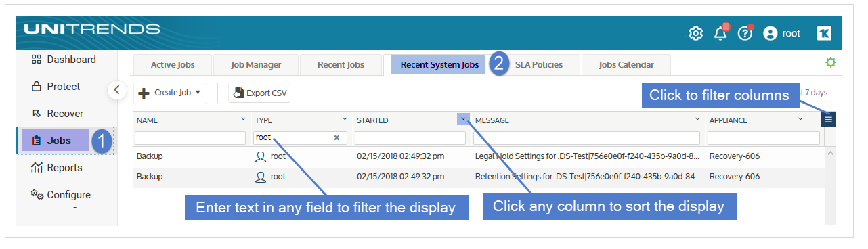Screen dimensions: 868x249
Task: Open Jobs in the sidebar
Action: coord(56,141)
